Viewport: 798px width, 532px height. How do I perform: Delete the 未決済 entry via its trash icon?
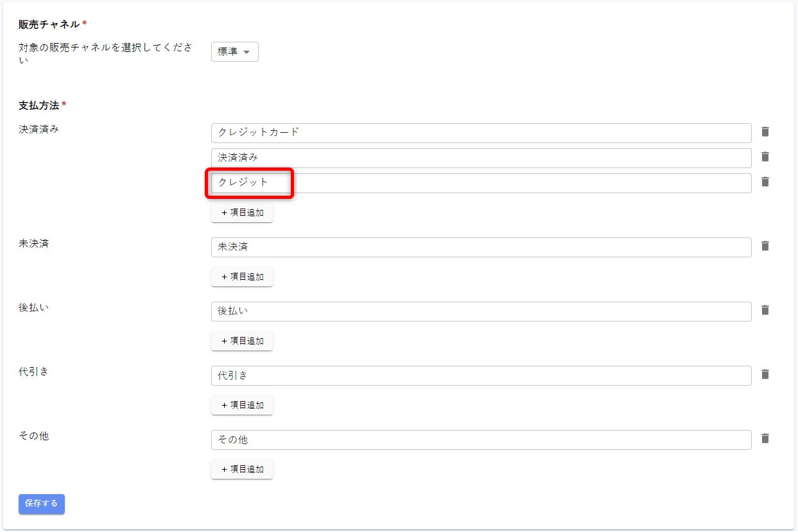click(x=765, y=246)
